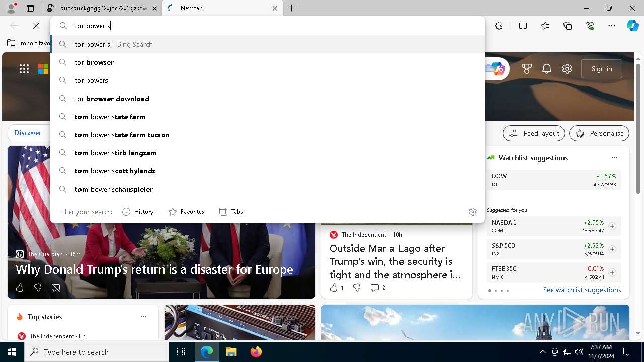Image resolution: width=644 pixels, height=362 pixels.
Task: Add S&P 500 to the watchlist
Action: coord(612,249)
